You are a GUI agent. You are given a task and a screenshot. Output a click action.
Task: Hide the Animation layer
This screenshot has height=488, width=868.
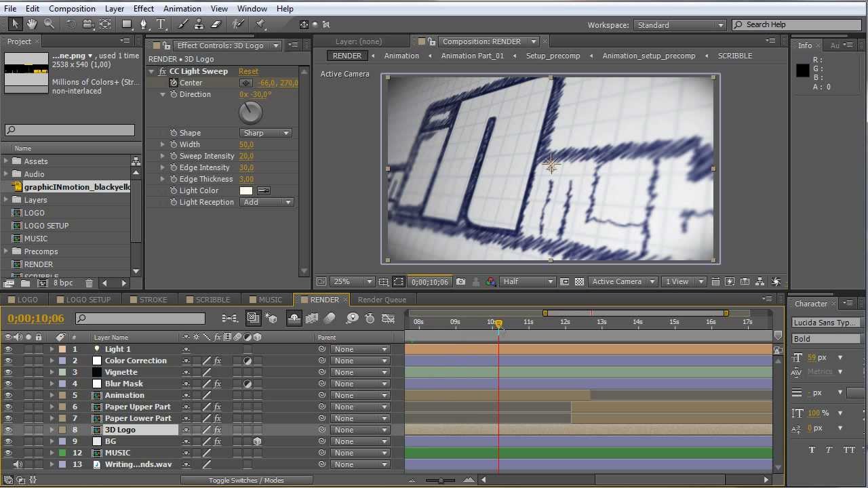8,395
